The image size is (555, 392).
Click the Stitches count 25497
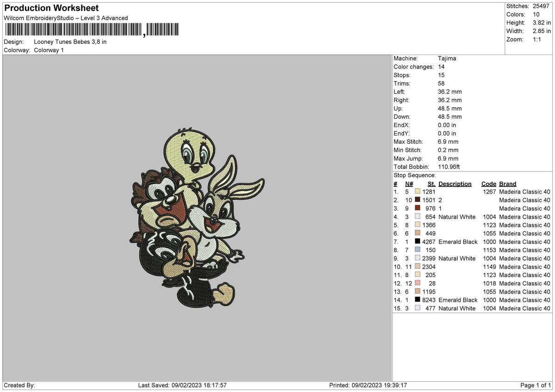click(542, 6)
